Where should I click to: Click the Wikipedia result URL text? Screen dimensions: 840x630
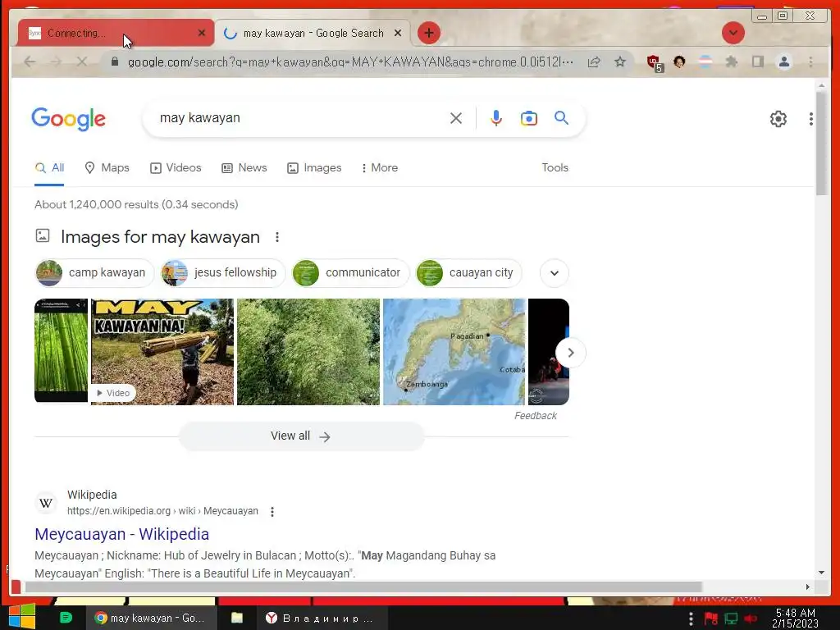tap(162, 511)
